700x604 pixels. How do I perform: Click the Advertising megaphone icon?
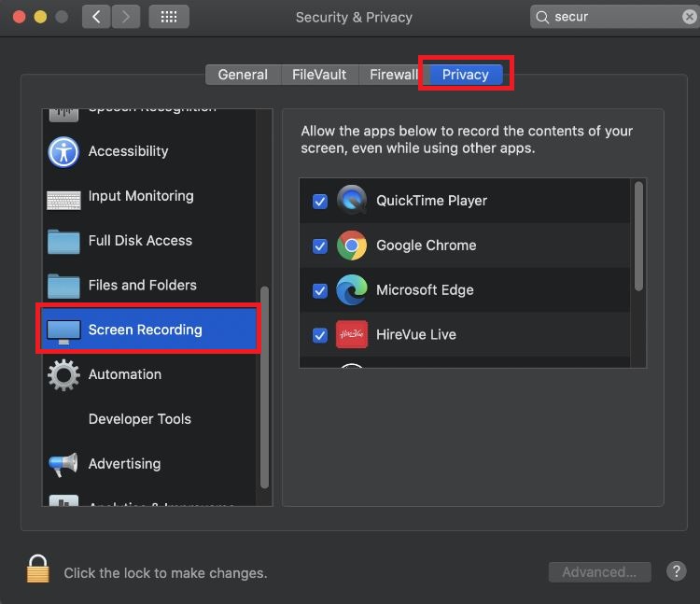click(63, 464)
